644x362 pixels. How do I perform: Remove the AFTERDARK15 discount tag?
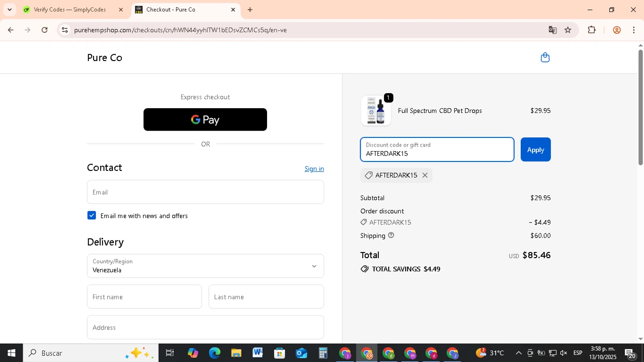[425, 175]
